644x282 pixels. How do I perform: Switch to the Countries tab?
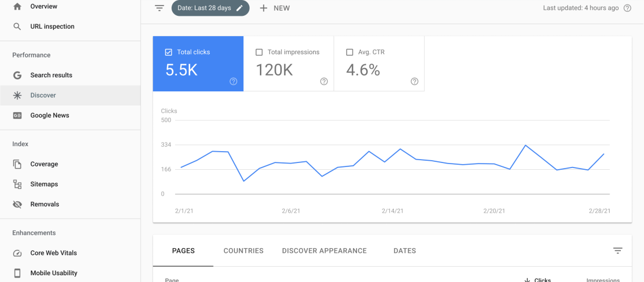pos(243,250)
